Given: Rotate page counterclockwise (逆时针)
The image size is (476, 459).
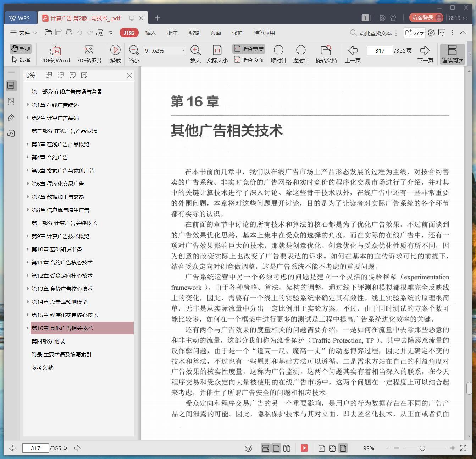Looking at the screenshot, I should (x=301, y=54).
